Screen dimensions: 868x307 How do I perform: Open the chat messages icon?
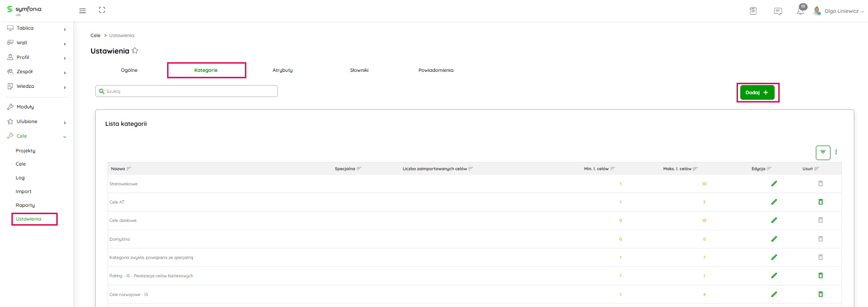pyautogui.click(x=778, y=11)
